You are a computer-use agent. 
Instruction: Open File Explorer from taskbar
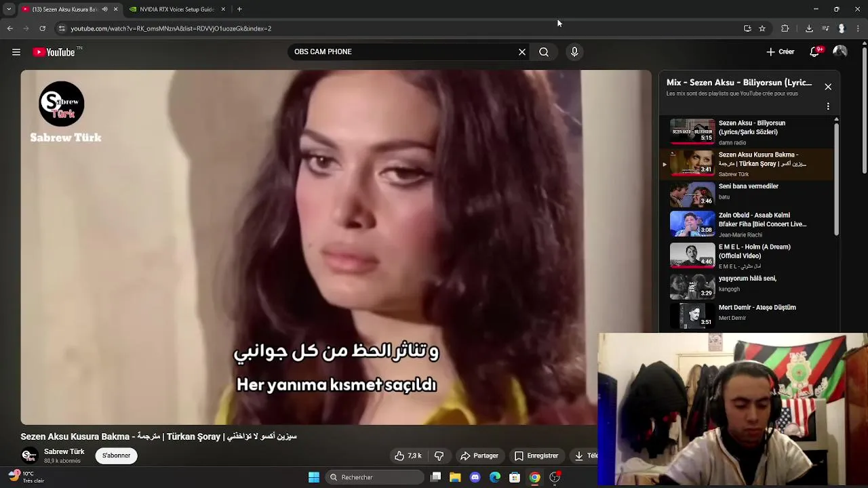coord(455,478)
